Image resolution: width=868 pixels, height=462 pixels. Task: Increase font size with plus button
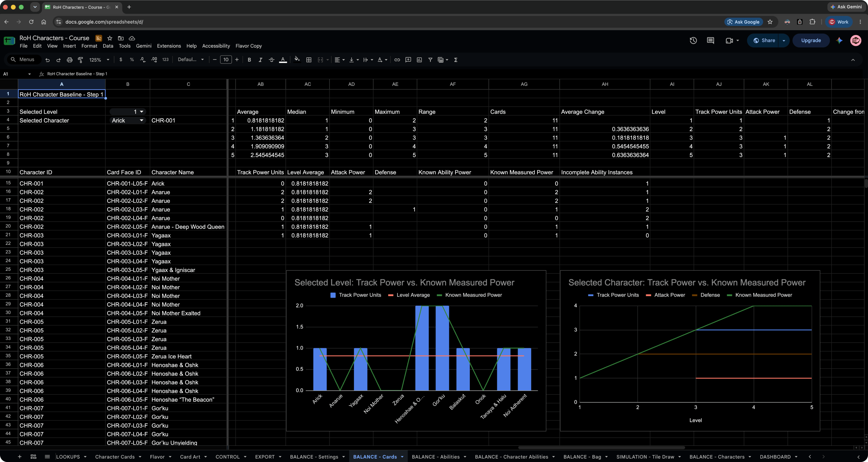(x=237, y=60)
